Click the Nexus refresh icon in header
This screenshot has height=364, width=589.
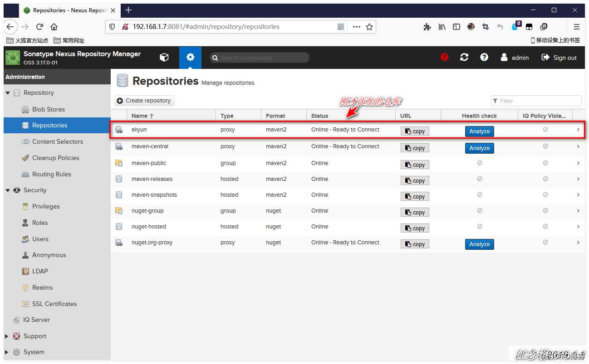pyautogui.click(x=464, y=58)
